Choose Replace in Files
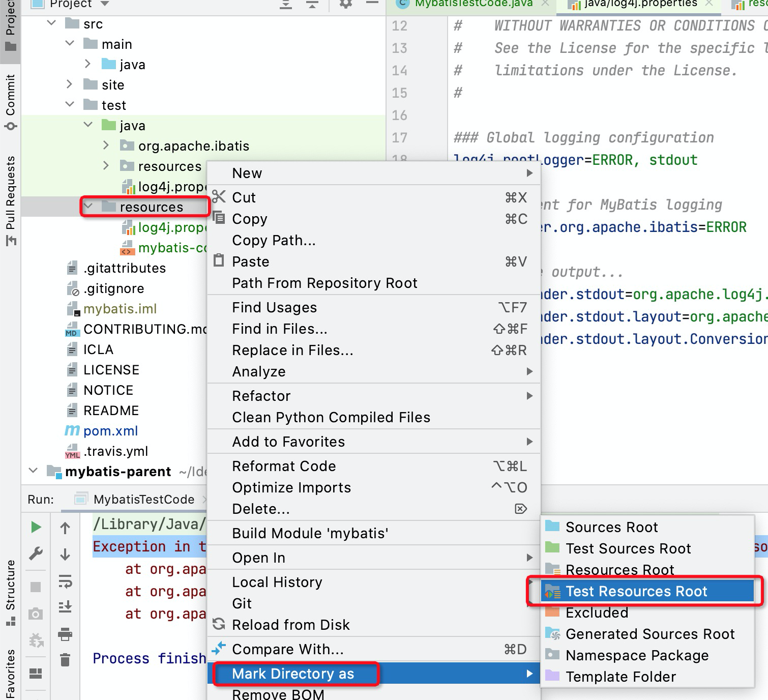The width and height of the screenshot is (768, 700). click(373, 350)
